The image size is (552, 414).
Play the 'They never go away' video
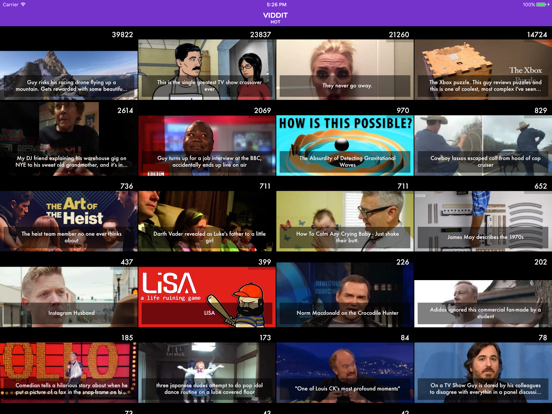point(345,70)
